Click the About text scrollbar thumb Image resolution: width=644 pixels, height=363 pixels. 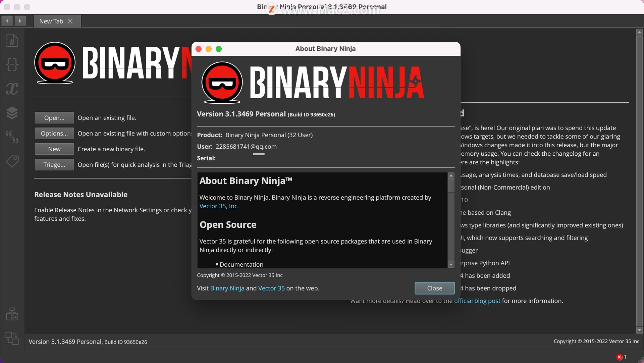click(x=451, y=186)
